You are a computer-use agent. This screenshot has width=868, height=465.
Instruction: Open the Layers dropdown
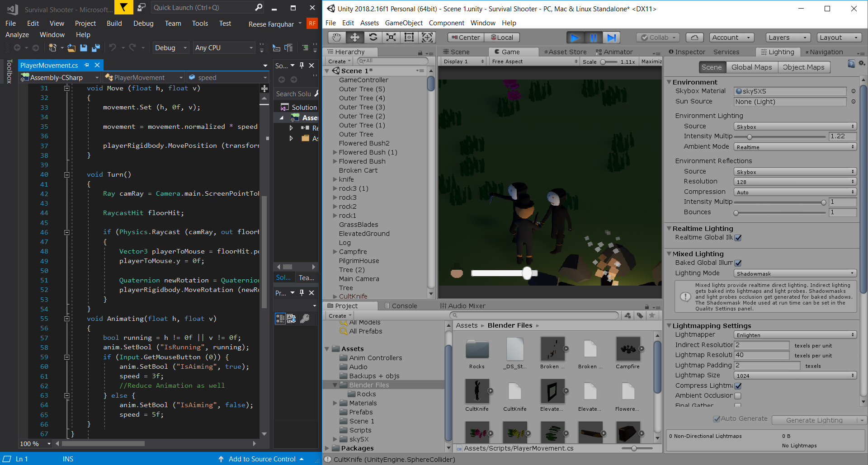click(788, 38)
